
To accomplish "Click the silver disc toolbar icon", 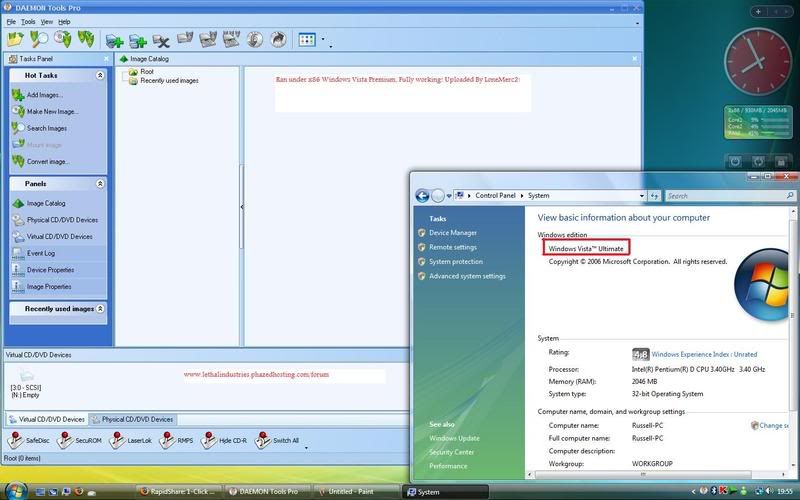I will pos(255,39).
